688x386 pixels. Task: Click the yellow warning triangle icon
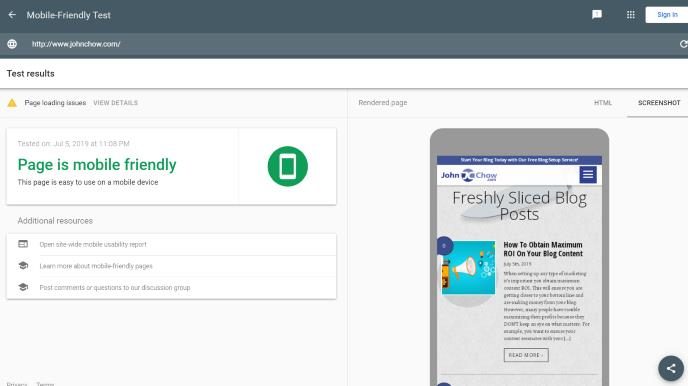12,103
